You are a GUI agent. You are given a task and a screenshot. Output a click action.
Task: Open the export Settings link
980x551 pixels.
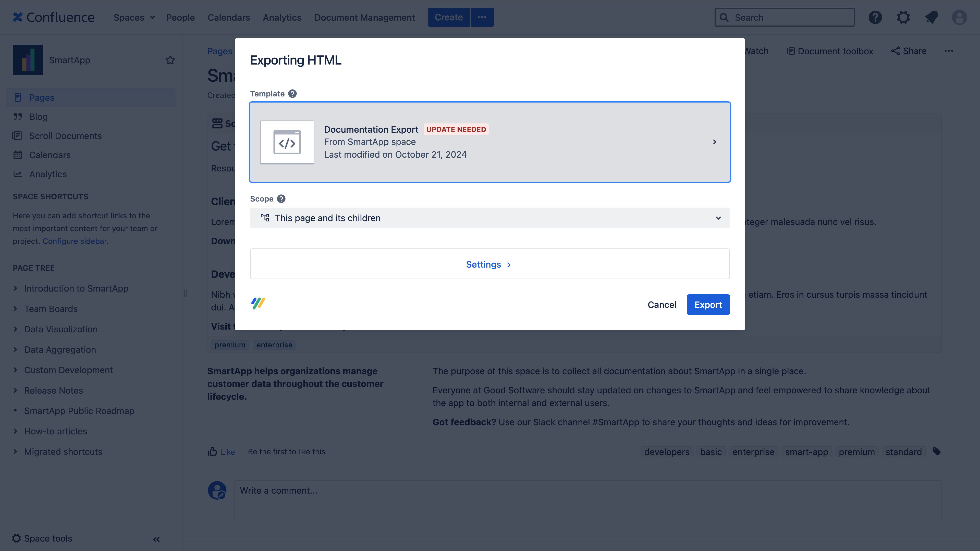(488, 264)
